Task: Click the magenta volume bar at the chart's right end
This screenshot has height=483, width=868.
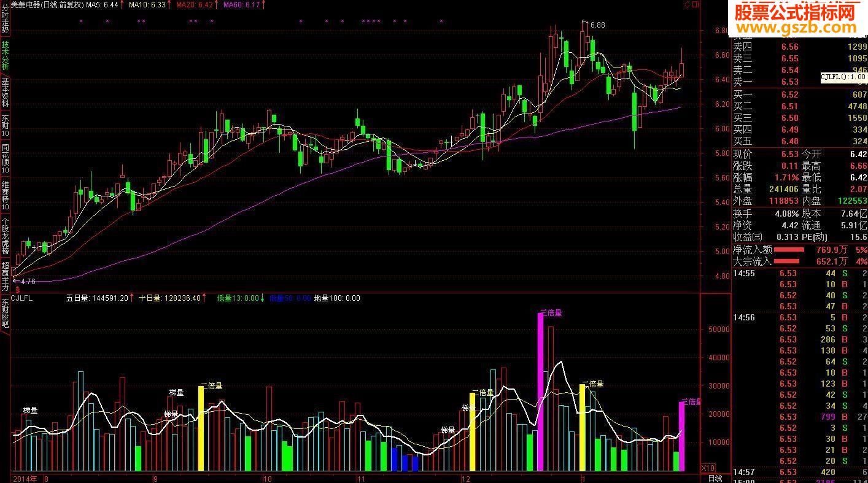Action: coord(681,436)
